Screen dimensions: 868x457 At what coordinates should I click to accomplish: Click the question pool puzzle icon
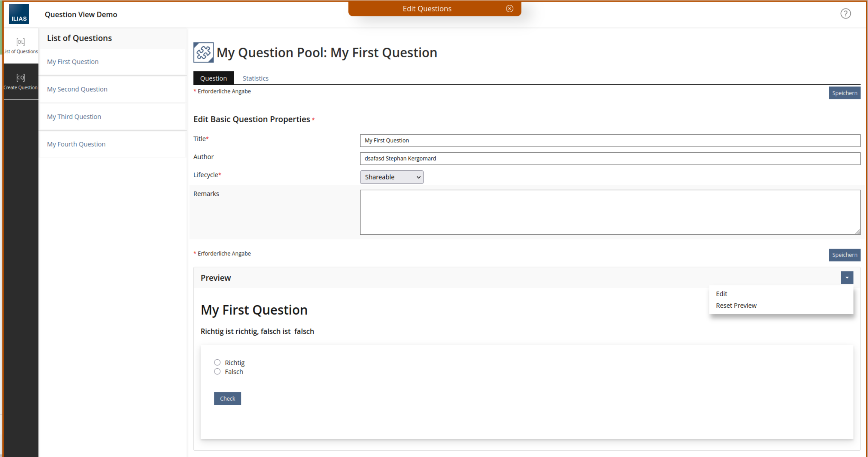(203, 53)
